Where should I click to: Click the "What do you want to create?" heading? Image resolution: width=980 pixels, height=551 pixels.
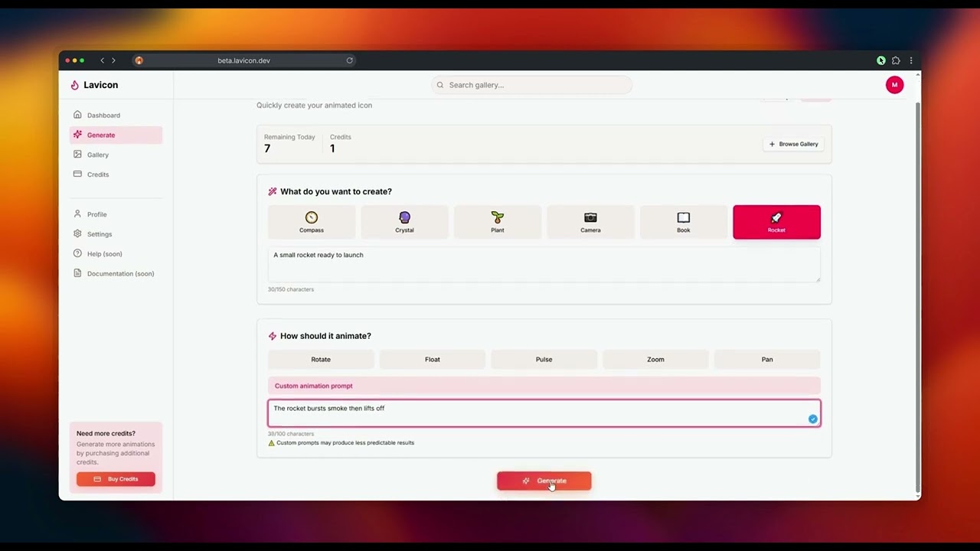[336, 191]
